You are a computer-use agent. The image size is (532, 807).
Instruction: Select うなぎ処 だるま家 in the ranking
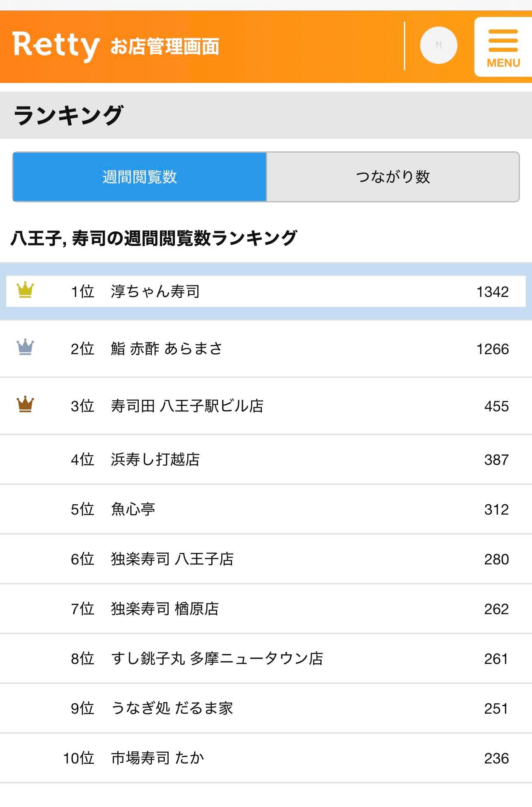tap(266, 708)
